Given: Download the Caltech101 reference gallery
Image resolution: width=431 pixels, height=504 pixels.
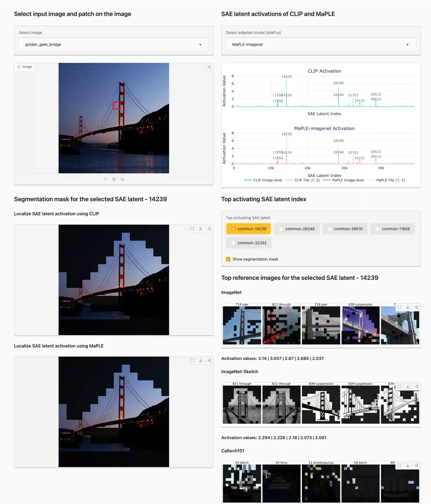Looking at the screenshot, I should [408, 465].
